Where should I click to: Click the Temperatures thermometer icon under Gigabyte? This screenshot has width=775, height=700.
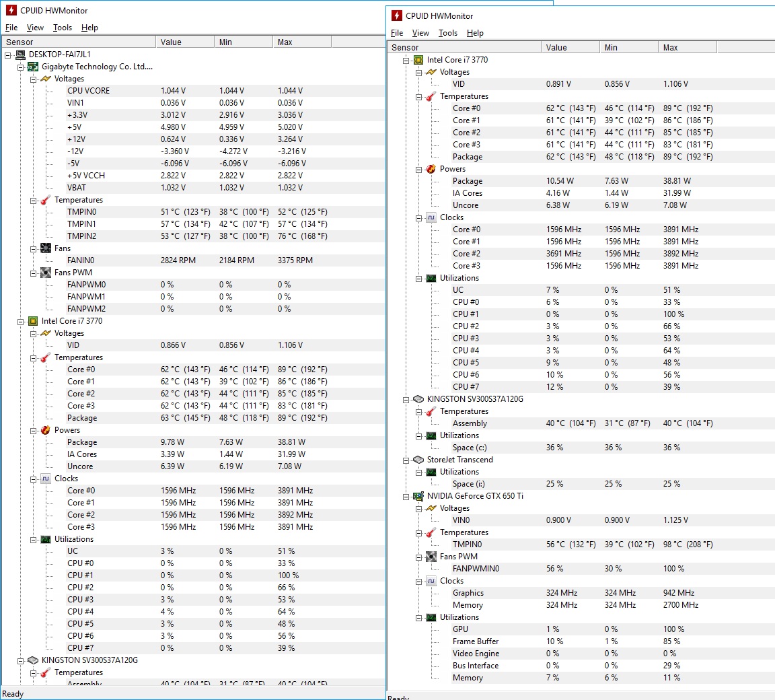(46, 200)
